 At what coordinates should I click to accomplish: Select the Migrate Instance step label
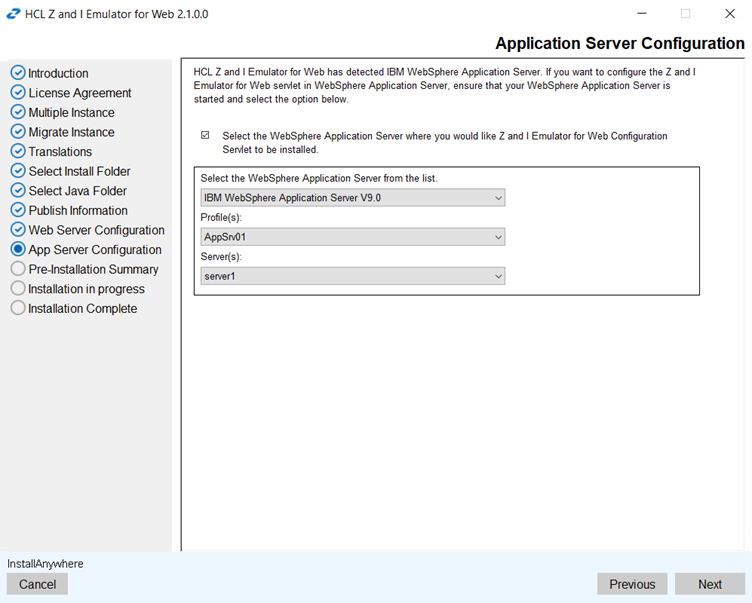(x=71, y=132)
